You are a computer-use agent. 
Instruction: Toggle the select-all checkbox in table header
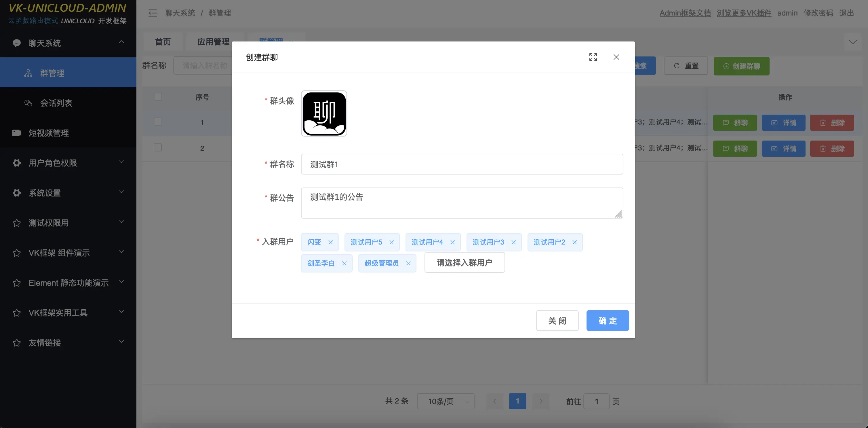coord(158,97)
